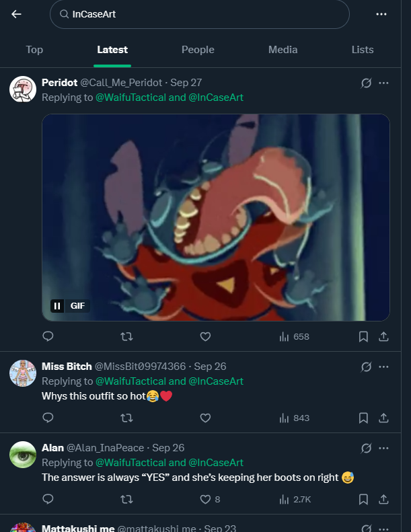
Task: Switch to the People tab
Action: tap(198, 50)
